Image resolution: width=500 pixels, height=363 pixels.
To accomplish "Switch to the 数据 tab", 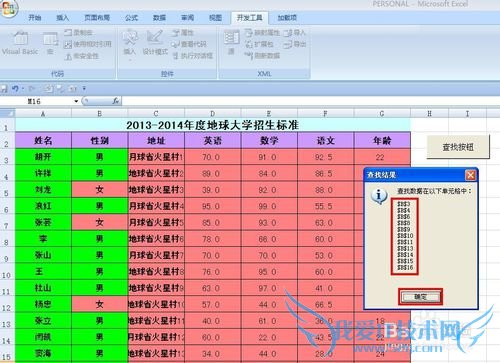I will [x=159, y=18].
